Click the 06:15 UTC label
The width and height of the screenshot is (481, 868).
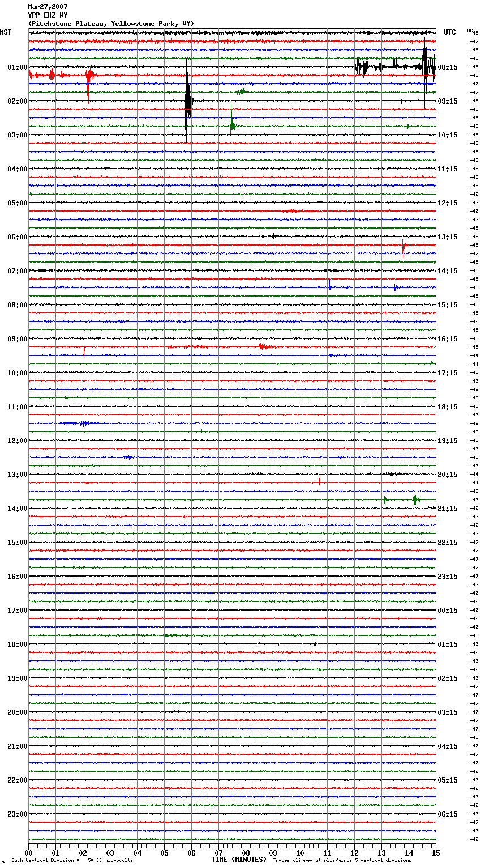tap(448, 814)
